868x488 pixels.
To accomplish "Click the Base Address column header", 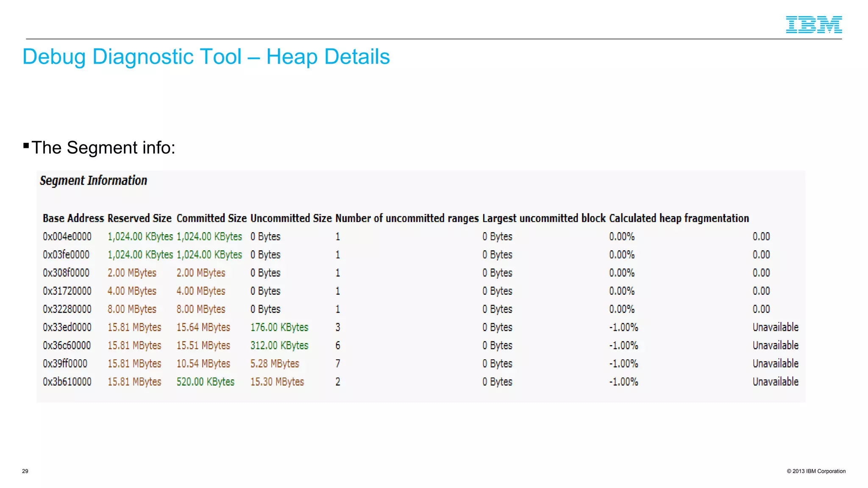I will (x=73, y=218).
